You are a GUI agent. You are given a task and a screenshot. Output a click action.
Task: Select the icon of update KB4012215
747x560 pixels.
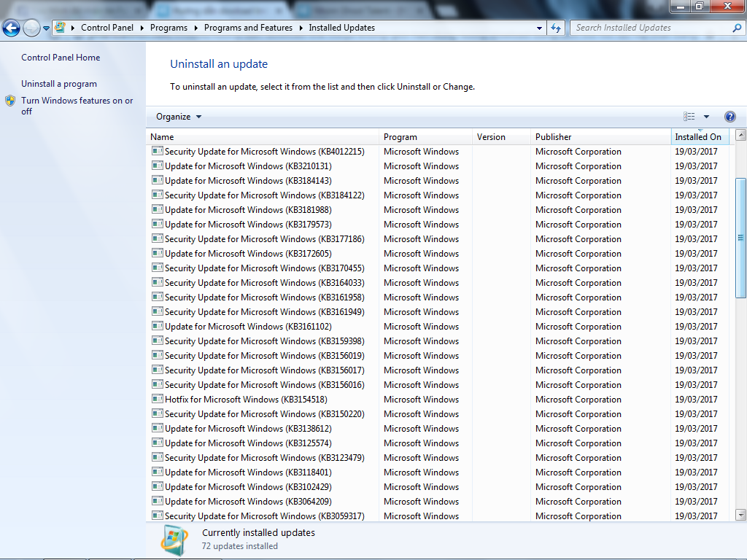[x=158, y=151]
